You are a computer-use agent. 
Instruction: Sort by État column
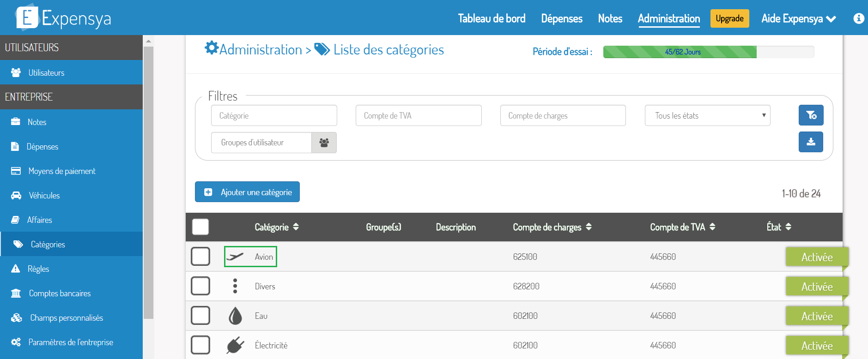click(779, 227)
